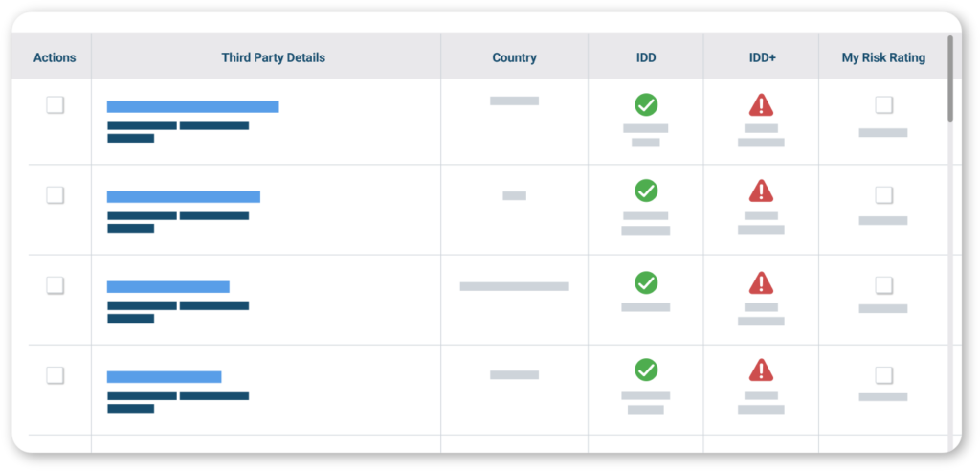Image resolution: width=980 pixels, height=471 pixels.
Task: Open the third row's third party name link
Action: click(x=167, y=286)
